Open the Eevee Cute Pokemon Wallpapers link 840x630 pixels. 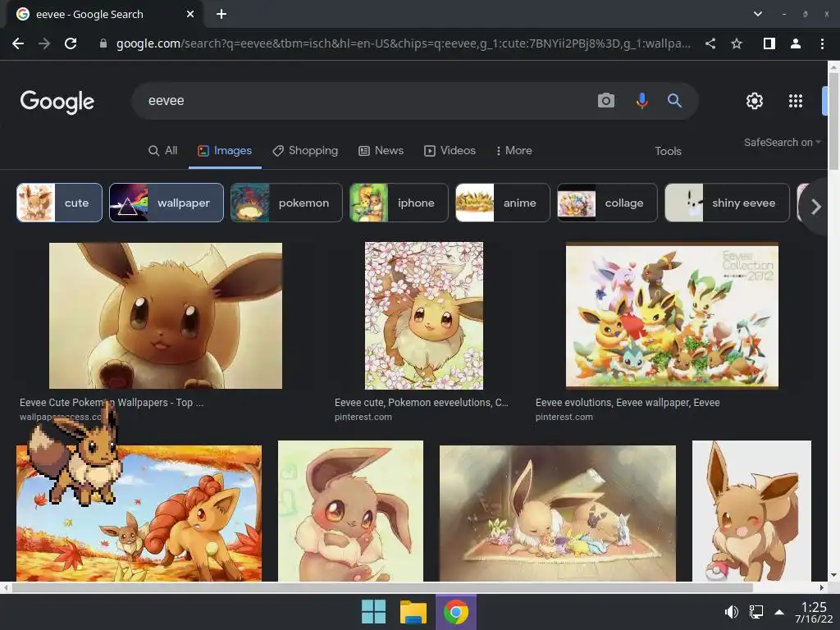pos(112,402)
